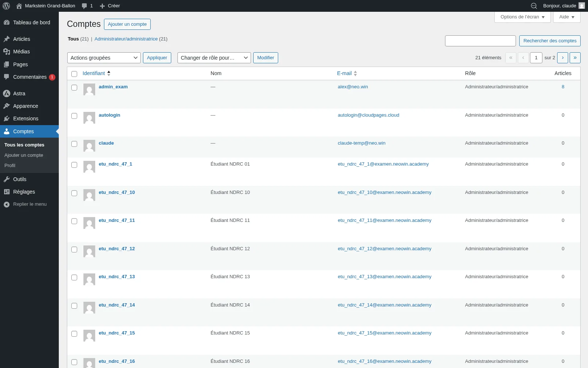Image resolution: width=588 pixels, height=368 pixels.
Task: Expand the Aide help panel
Action: point(567,17)
